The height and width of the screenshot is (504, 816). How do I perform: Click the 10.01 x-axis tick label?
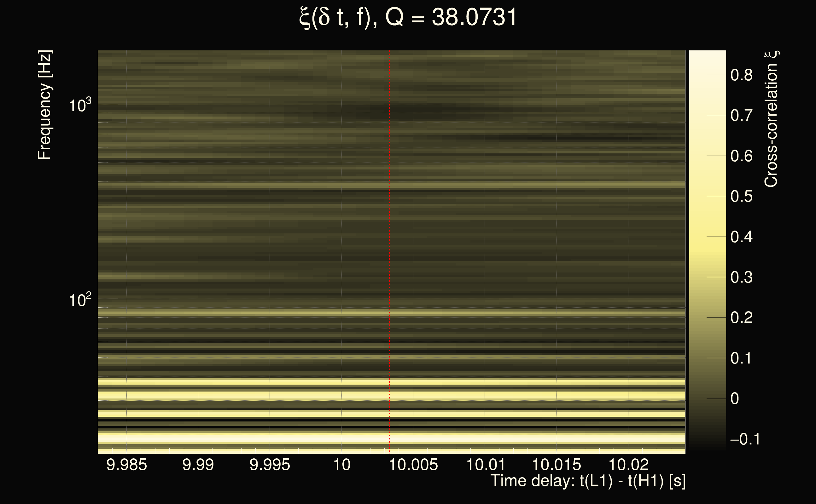(x=485, y=465)
